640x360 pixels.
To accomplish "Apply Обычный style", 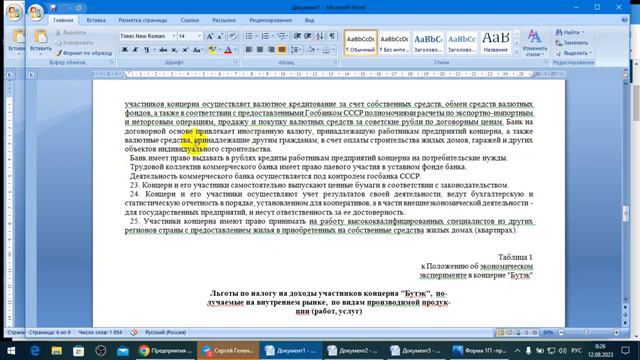I will [x=360, y=42].
